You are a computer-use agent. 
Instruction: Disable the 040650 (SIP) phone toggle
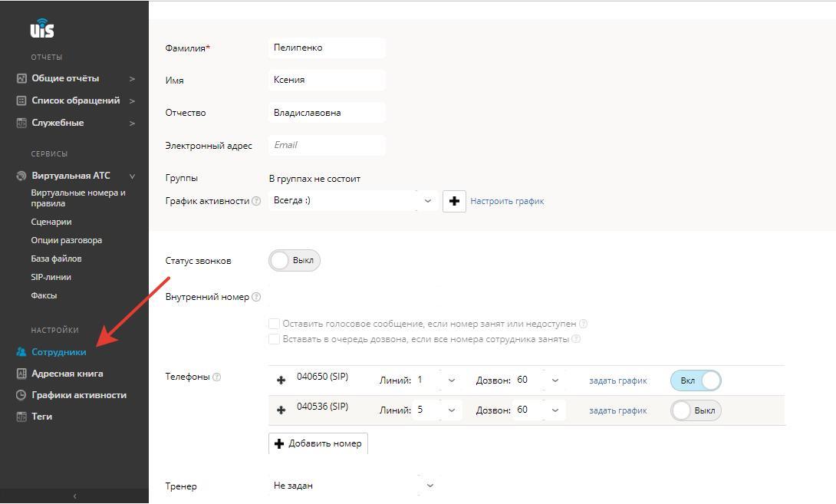click(x=696, y=380)
